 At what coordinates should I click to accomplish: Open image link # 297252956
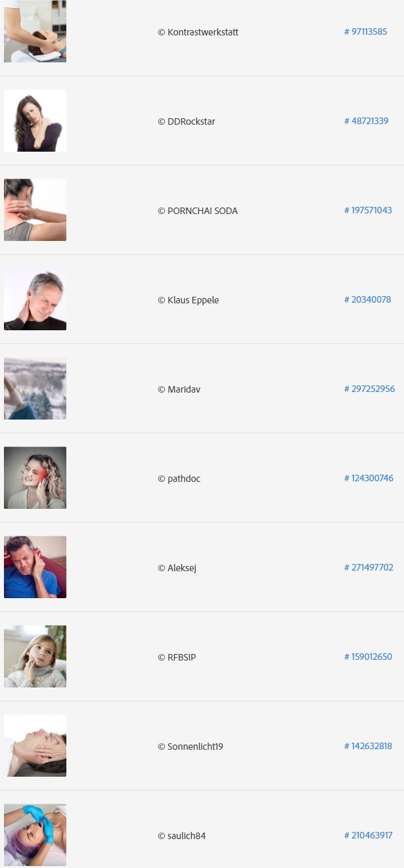[x=370, y=389]
